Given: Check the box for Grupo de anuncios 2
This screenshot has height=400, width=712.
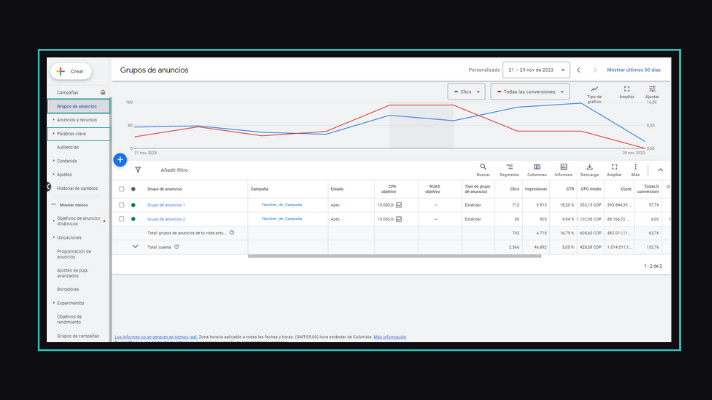Looking at the screenshot, I should pos(122,219).
